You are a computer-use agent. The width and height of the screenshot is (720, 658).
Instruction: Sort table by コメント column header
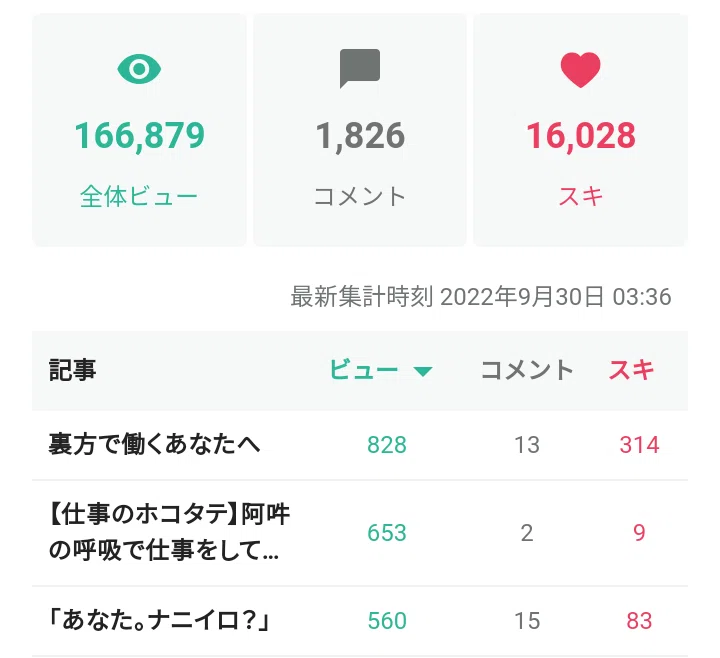point(527,370)
